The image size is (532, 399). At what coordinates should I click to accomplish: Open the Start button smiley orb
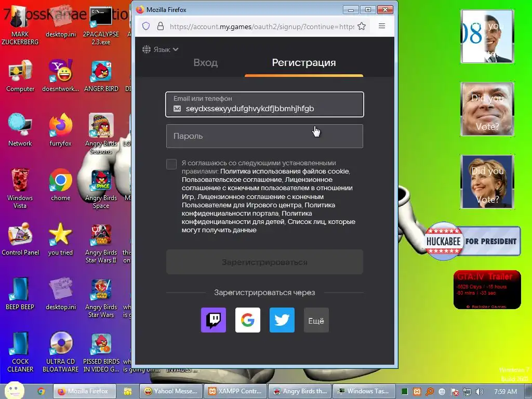point(14,391)
